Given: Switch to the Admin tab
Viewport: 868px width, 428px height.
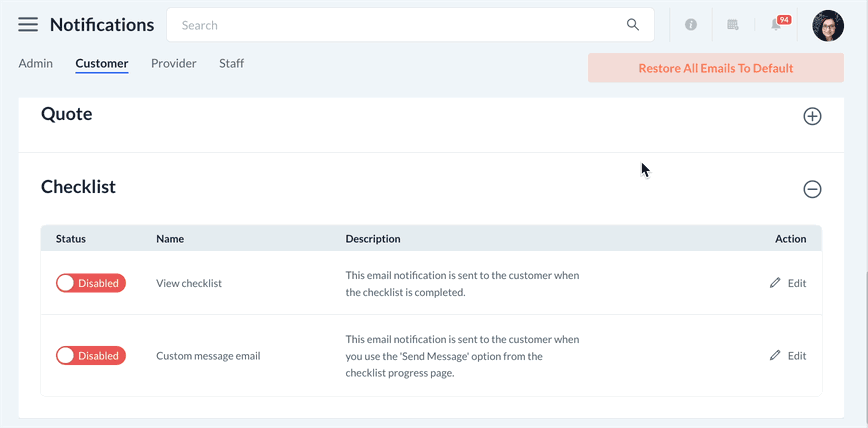Looking at the screenshot, I should pos(36,63).
